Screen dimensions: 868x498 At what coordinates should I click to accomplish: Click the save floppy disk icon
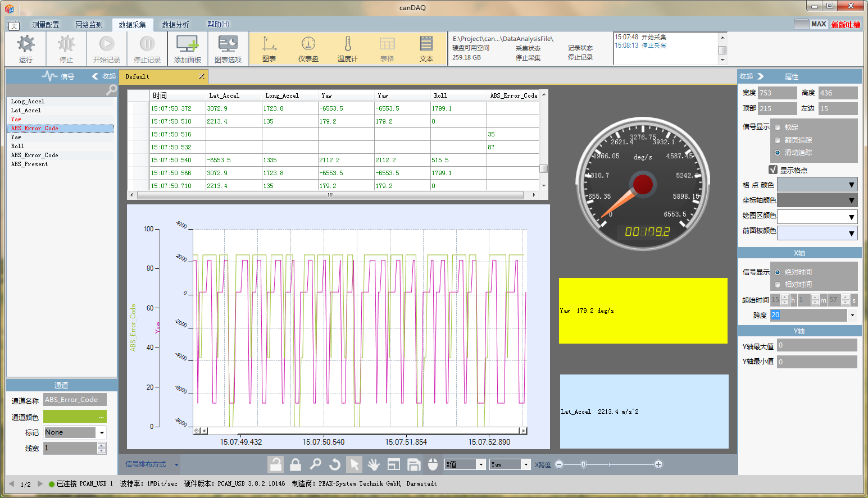[413, 464]
